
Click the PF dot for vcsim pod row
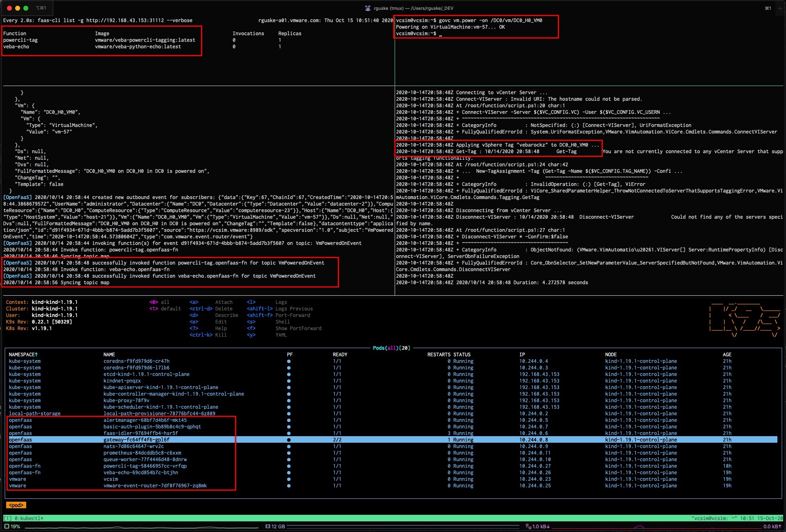point(289,479)
